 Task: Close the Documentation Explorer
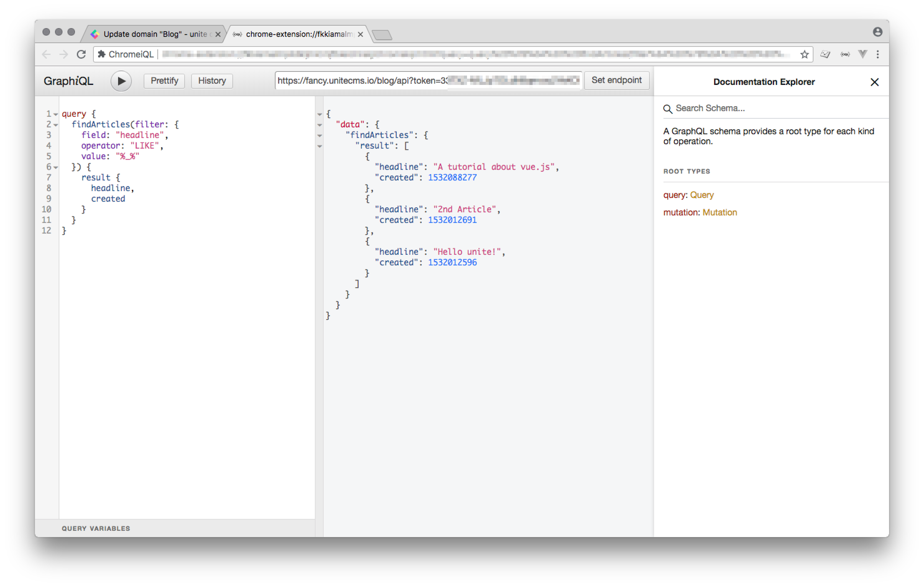point(875,82)
